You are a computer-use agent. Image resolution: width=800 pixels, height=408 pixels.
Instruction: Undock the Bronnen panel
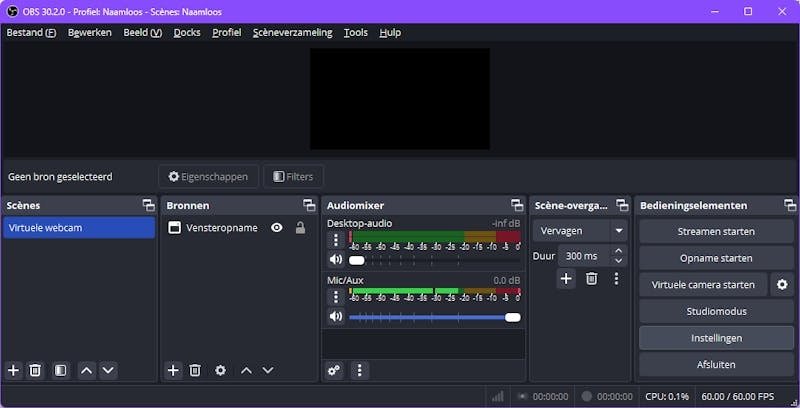tap(309, 205)
